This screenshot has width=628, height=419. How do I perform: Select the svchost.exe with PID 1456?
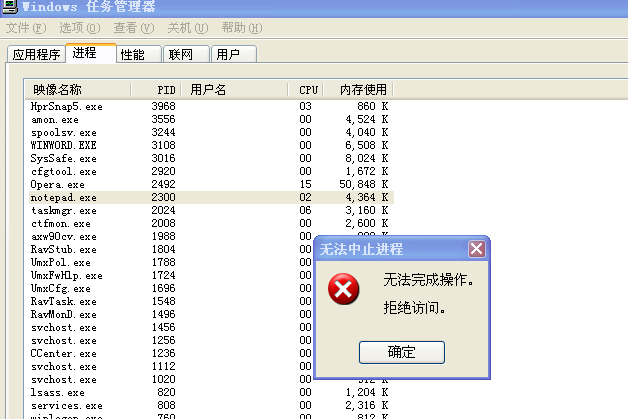[x=171, y=327]
